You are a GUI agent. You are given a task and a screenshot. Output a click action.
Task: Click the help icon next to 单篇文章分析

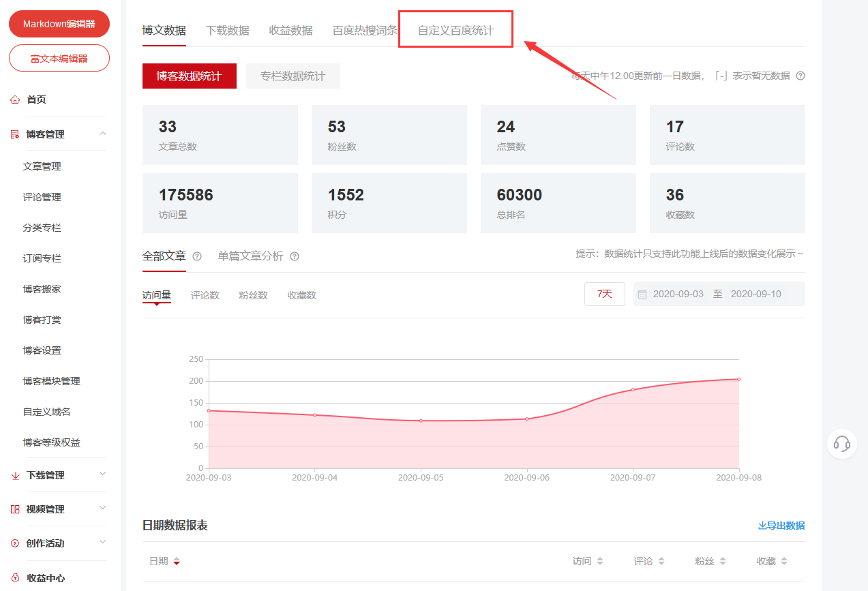[295, 256]
